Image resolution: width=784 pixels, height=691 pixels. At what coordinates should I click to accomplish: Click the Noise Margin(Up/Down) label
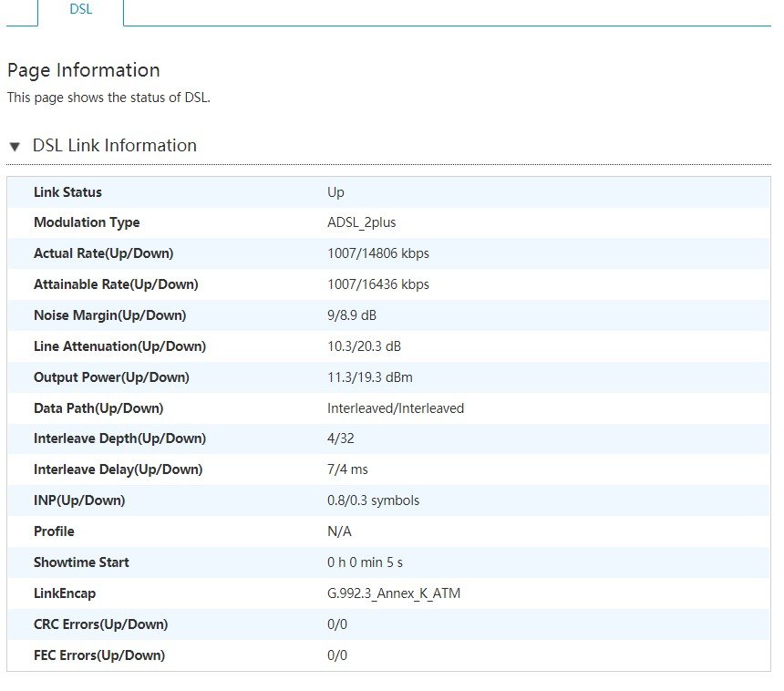click(x=110, y=315)
